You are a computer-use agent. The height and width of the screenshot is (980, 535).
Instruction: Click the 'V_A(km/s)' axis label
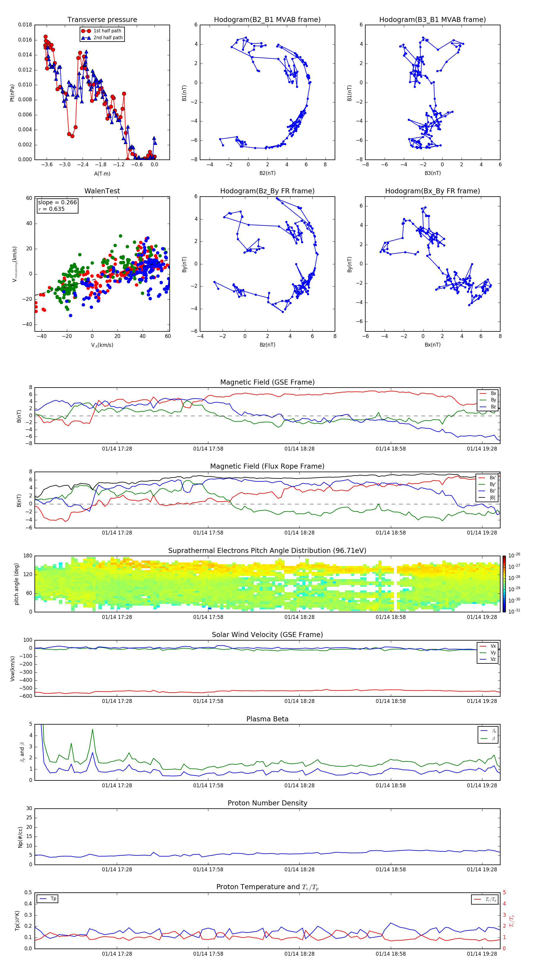click(102, 345)
